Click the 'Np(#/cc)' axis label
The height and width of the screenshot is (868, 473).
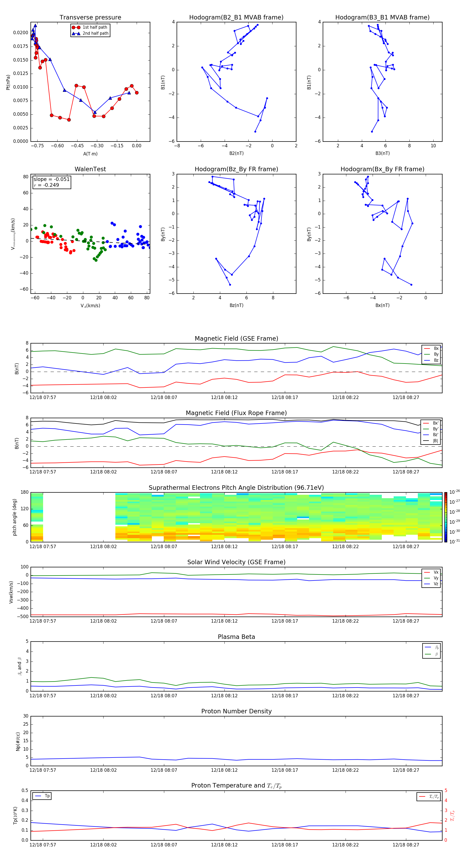[x=18, y=741]
